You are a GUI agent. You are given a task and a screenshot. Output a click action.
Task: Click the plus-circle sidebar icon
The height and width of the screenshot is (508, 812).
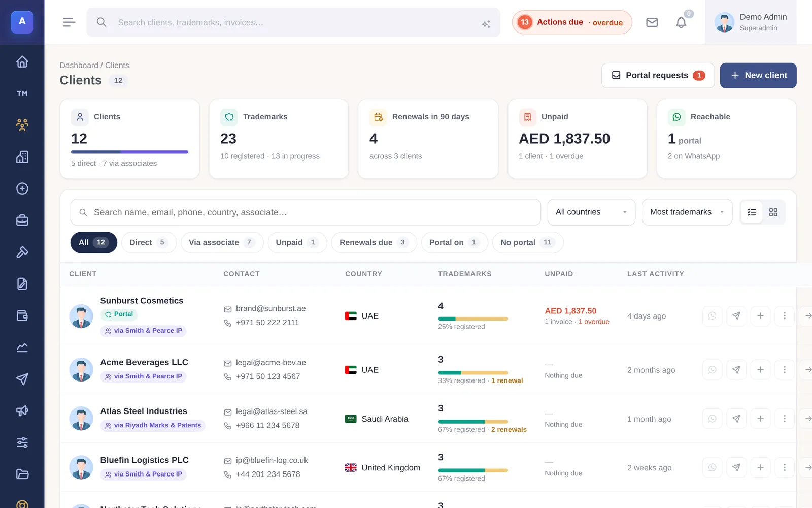pyautogui.click(x=22, y=188)
